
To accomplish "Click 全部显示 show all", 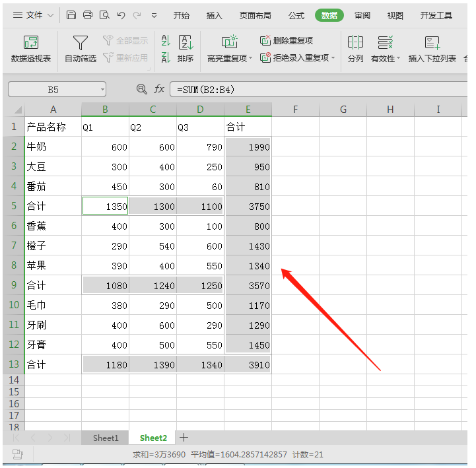I will click(x=125, y=40).
